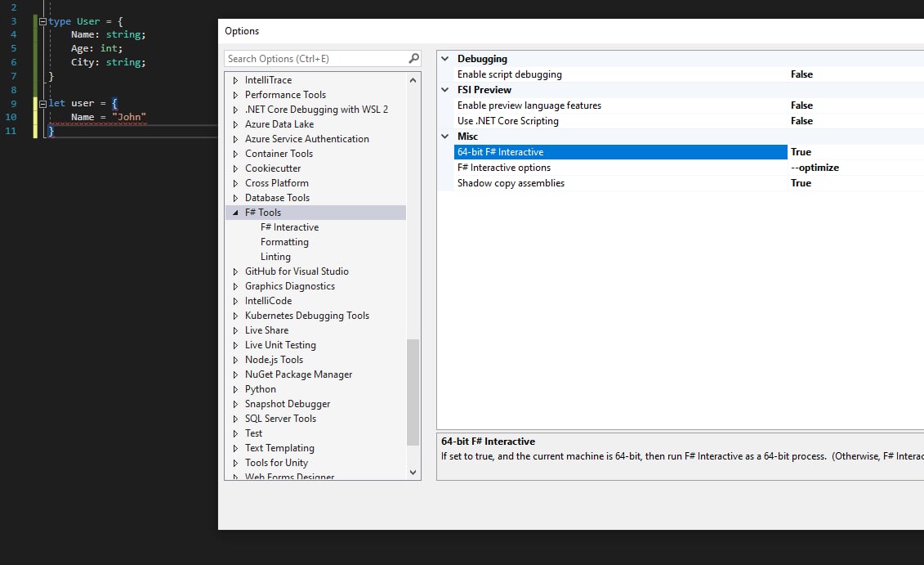
Task: Select the Snapshot Debugger category
Action: coord(287,404)
